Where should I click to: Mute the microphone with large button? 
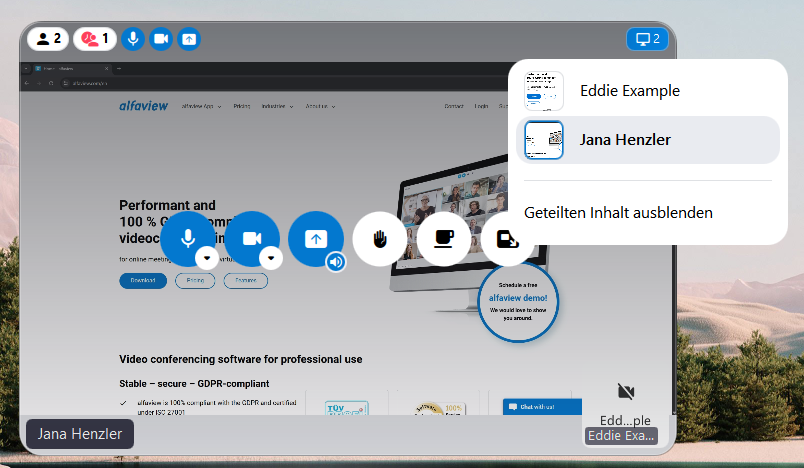(187, 238)
